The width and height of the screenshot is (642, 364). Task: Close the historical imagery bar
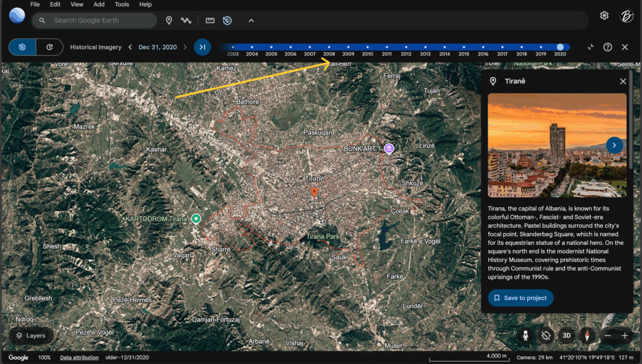click(625, 47)
